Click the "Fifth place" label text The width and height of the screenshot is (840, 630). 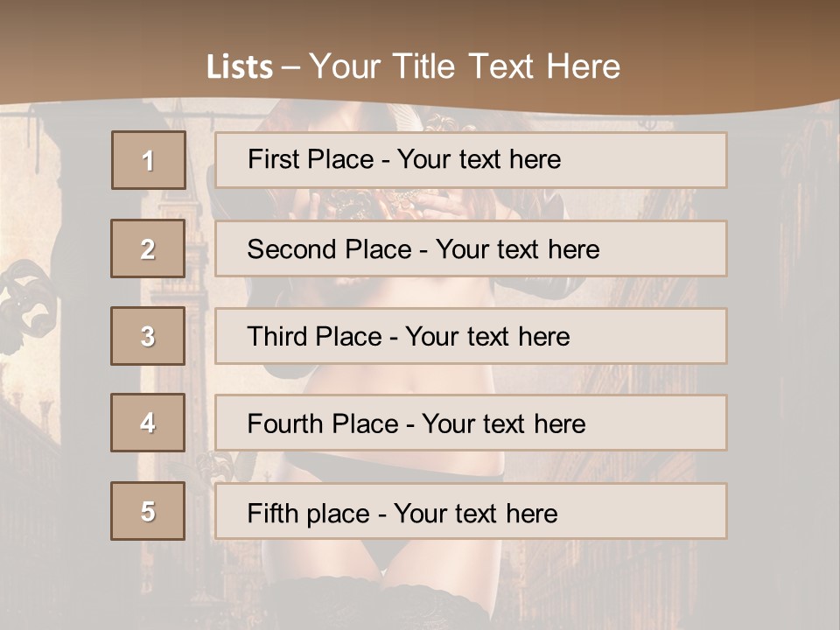[x=310, y=513]
